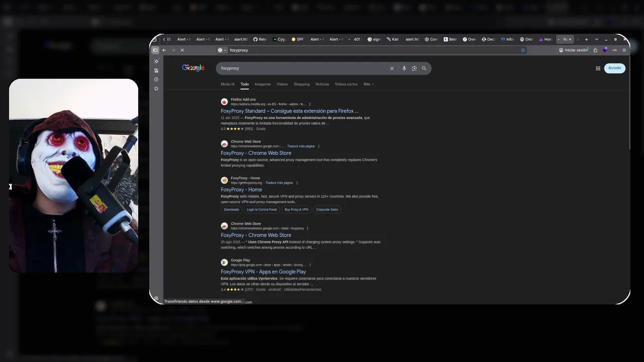Open the extensions puzzle icon

click(x=596, y=50)
